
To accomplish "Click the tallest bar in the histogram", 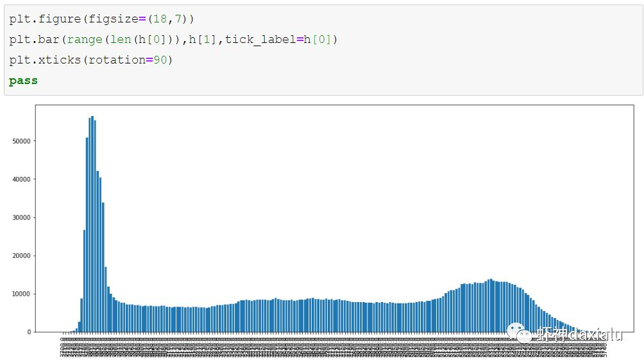I will 92,224.
